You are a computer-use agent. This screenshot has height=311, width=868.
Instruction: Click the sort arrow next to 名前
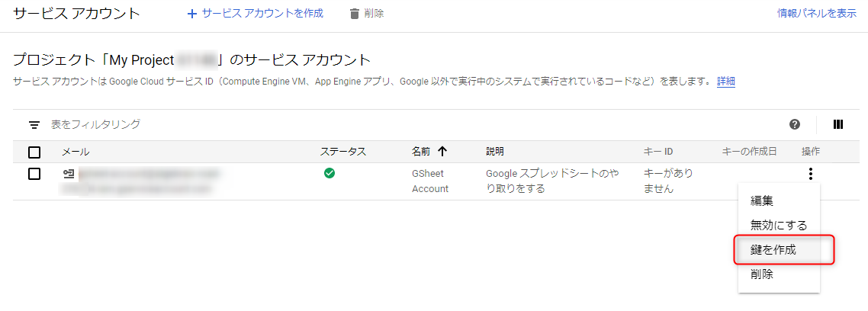click(x=442, y=152)
